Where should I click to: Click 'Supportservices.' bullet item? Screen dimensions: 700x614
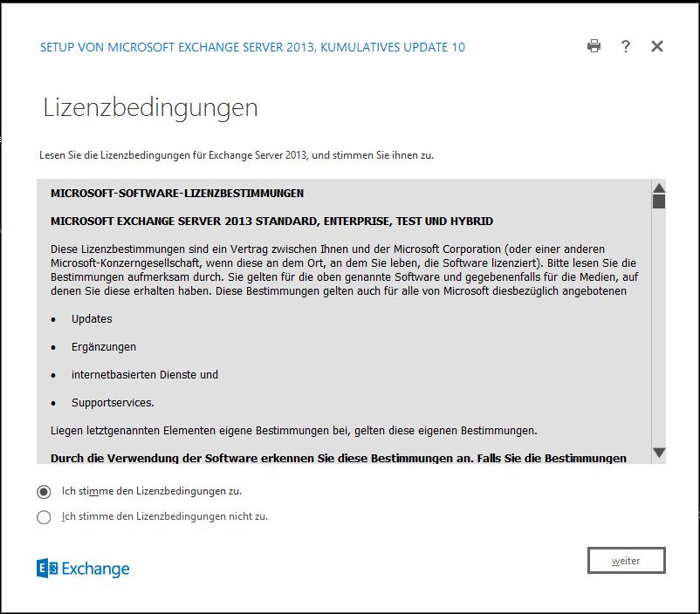(113, 403)
